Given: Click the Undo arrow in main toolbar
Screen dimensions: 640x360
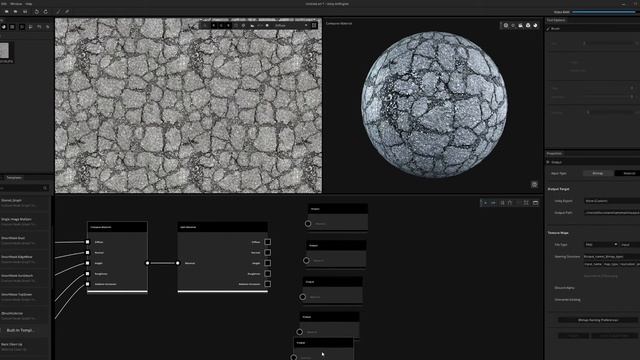Looking at the screenshot, I should tap(37, 12).
